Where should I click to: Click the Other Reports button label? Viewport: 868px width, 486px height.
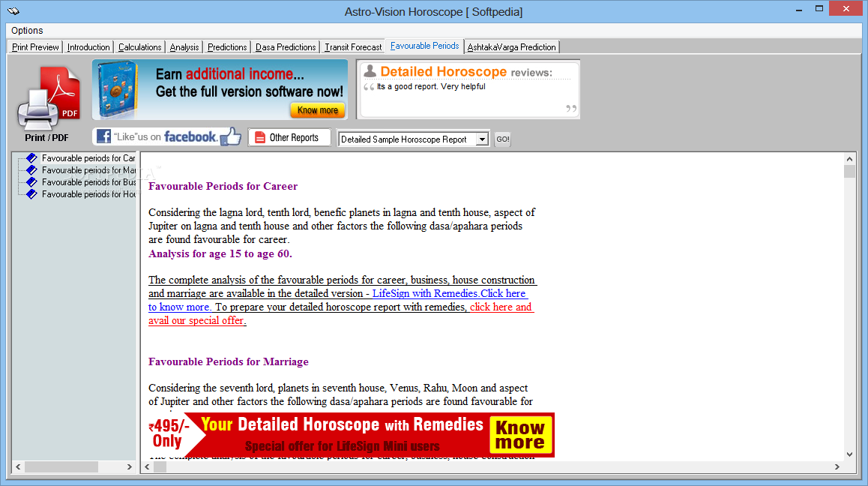click(x=294, y=137)
